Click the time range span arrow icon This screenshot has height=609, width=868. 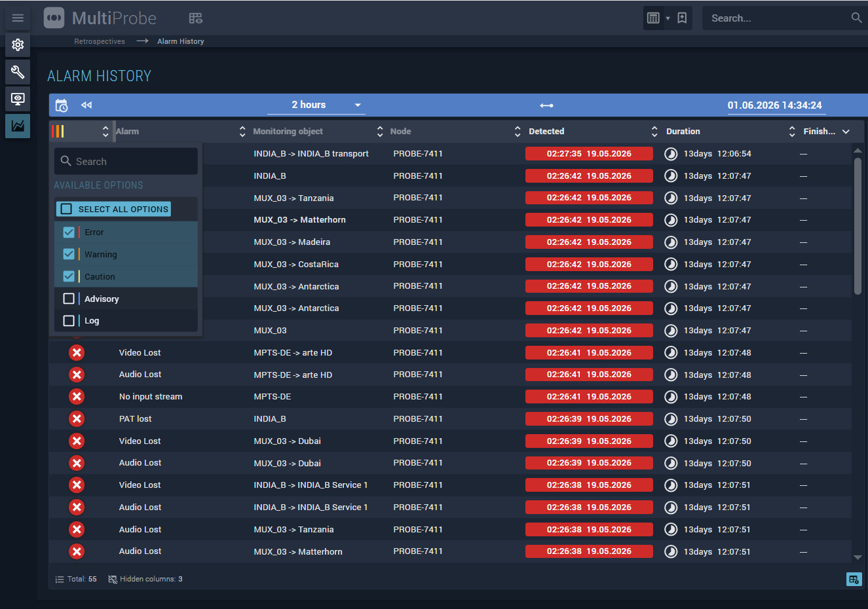546,105
